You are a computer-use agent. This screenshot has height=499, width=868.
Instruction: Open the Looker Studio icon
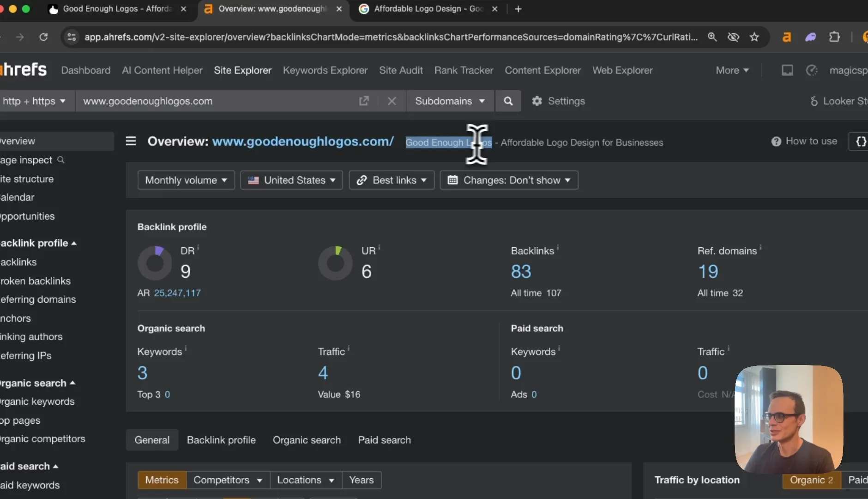[x=814, y=101]
